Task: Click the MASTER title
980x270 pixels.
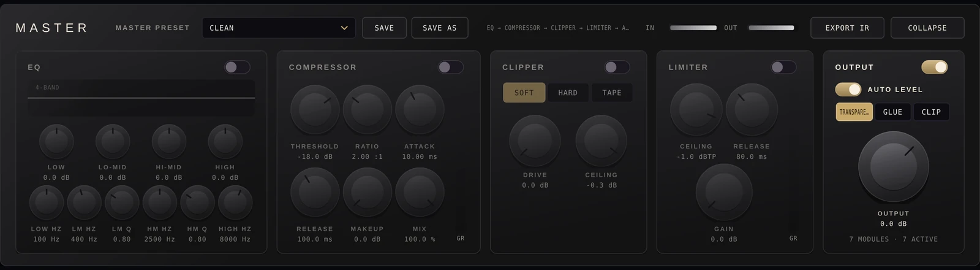Action: click(52, 28)
